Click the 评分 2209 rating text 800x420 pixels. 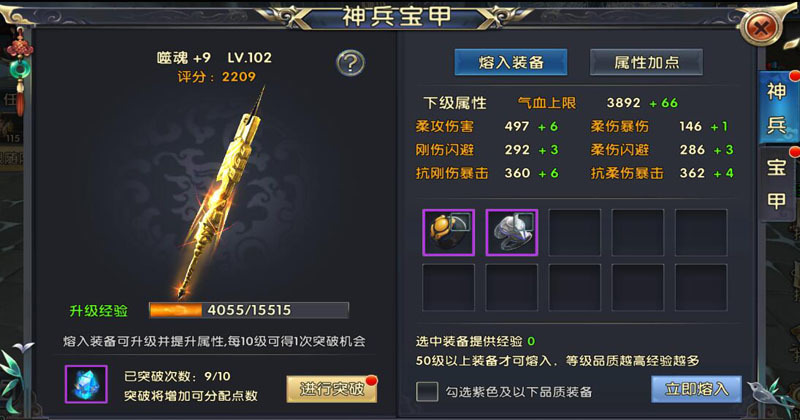(216, 77)
